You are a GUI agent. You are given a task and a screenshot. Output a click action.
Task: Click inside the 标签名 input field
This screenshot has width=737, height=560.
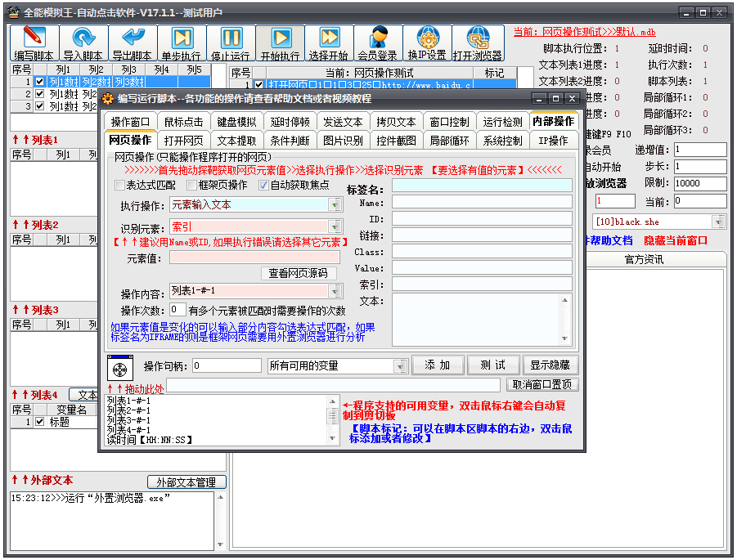click(x=482, y=186)
